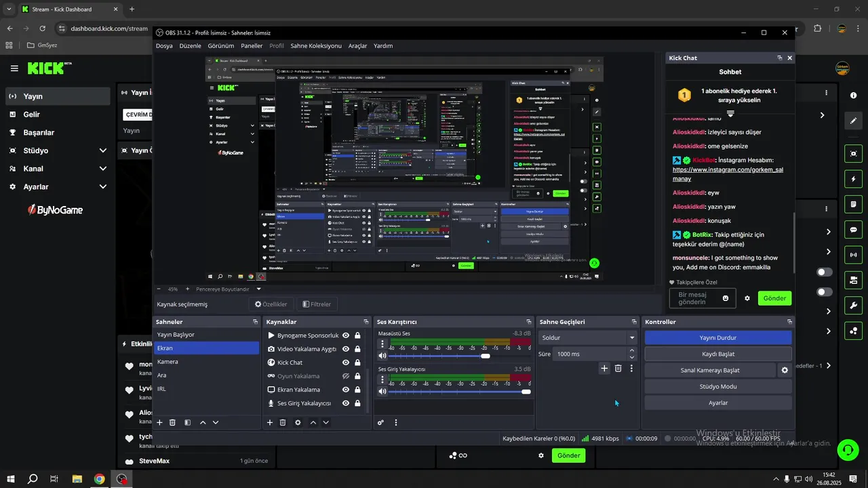Screen dimensions: 868x488
Task: Mute Ses Giriş Yakalayıcısı speaker icon
Action: click(x=382, y=391)
